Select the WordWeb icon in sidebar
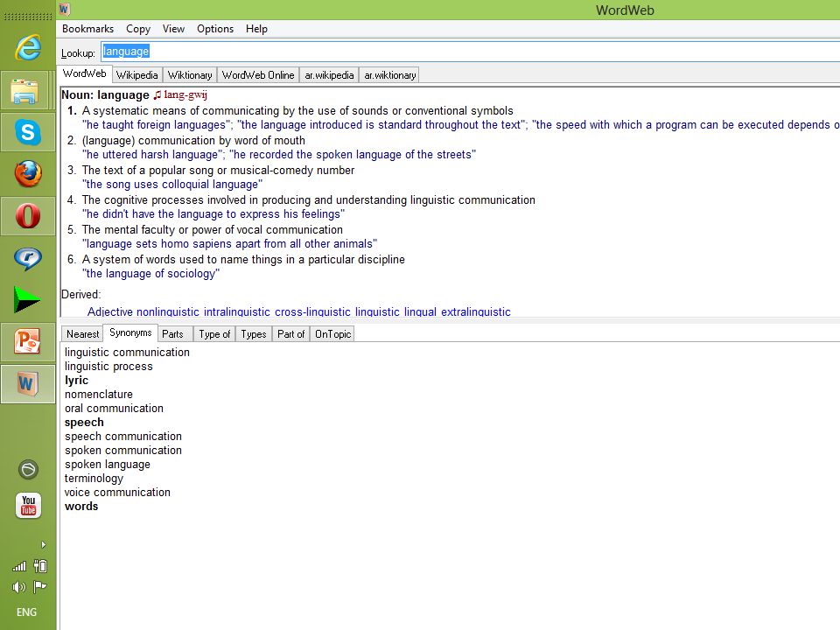This screenshot has width=840, height=630. 28,383
